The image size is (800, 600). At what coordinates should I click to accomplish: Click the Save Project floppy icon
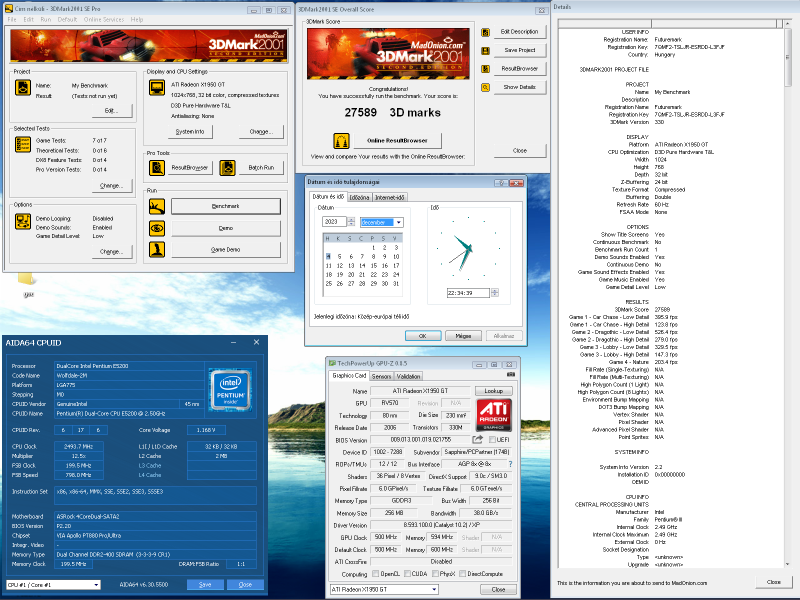[x=485, y=51]
